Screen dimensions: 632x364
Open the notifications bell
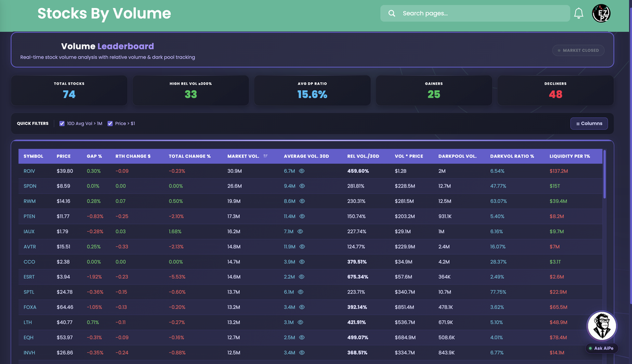[578, 14]
